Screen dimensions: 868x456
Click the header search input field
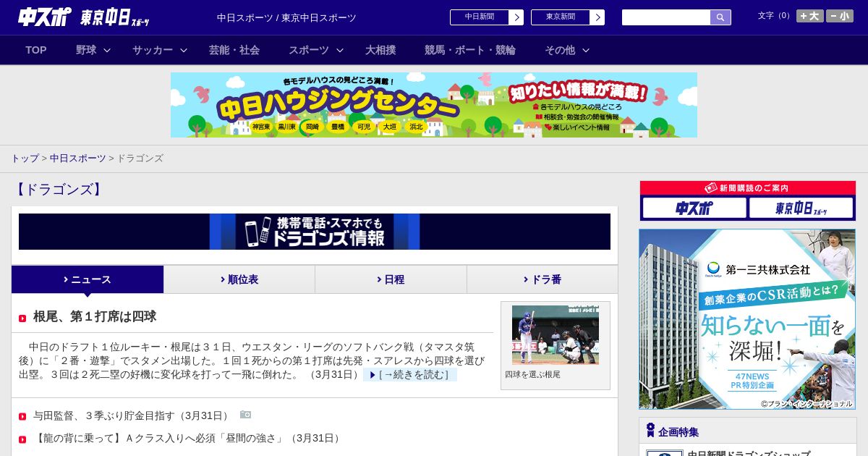pos(666,17)
